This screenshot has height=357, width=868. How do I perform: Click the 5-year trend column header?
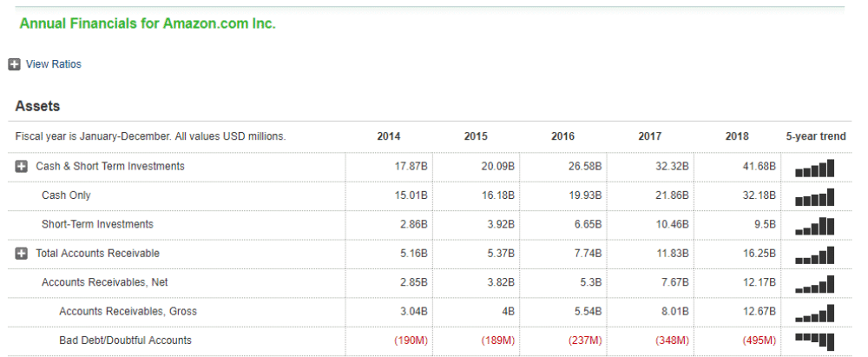(816, 136)
